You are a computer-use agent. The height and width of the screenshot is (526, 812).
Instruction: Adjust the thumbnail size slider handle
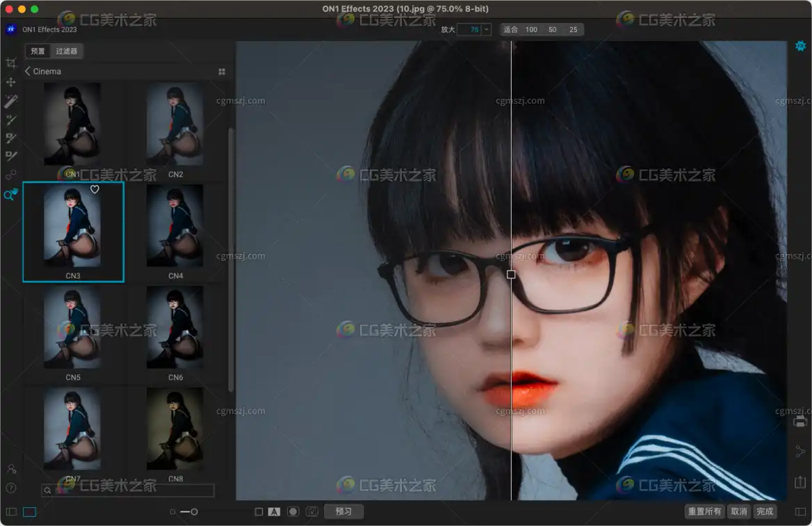point(194,512)
